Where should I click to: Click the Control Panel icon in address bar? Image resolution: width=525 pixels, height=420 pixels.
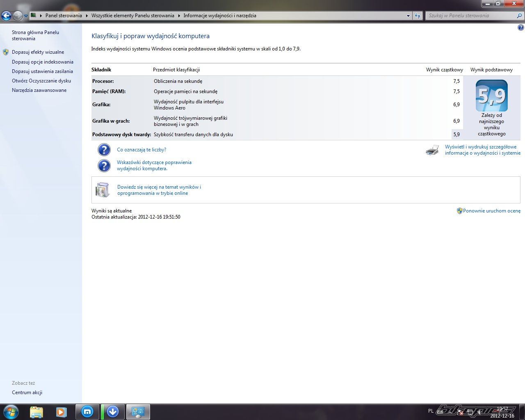pos(34,15)
